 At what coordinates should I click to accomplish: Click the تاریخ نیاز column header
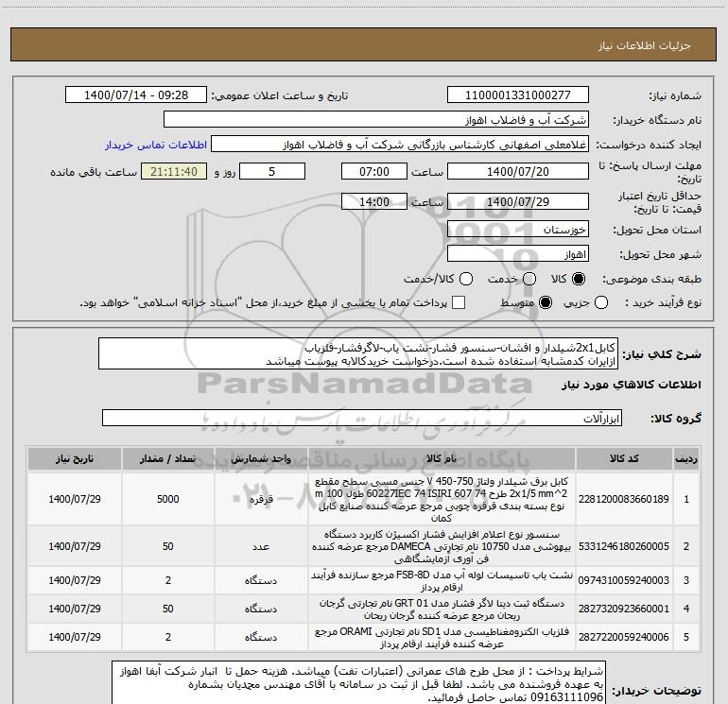[75, 459]
